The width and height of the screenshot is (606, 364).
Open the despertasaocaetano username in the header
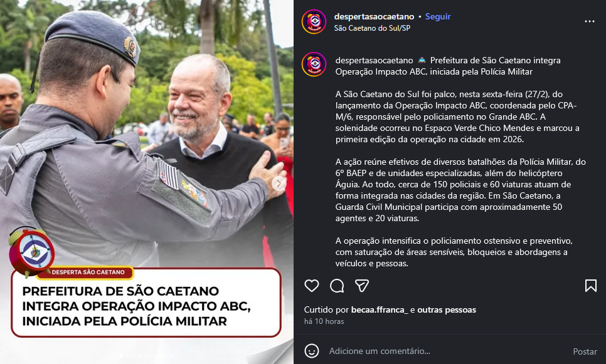pyautogui.click(x=374, y=16)
